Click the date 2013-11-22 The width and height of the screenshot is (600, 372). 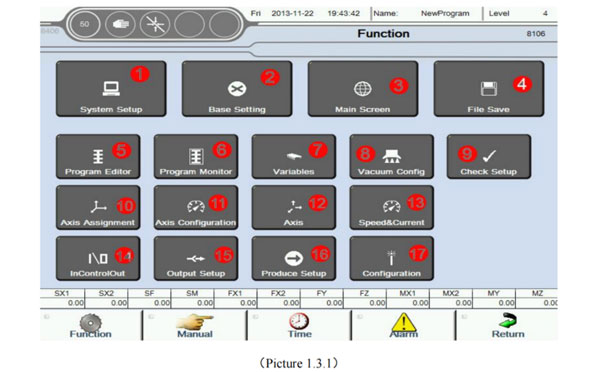point(292,13)
